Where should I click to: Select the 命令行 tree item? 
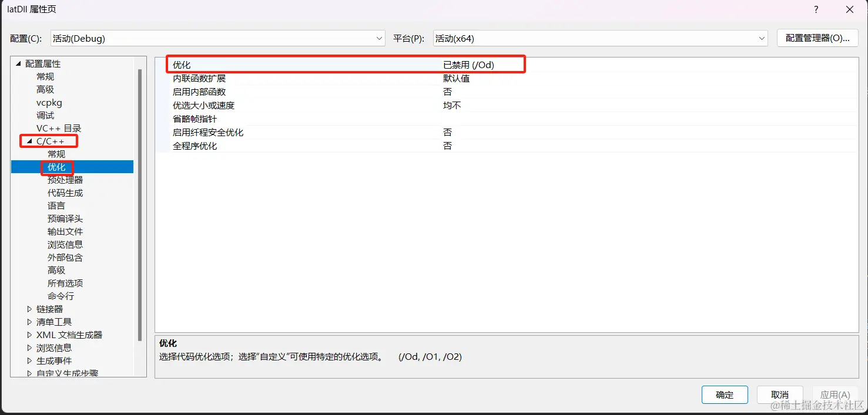pos(61,296)
